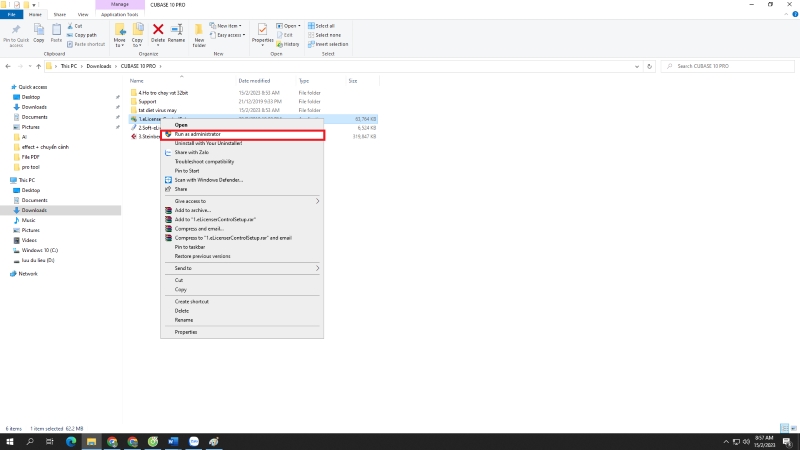The height and width of the screenshot is (450, 800).
Task: Open the ribbon Open dropdown
Action: [x=288, y=26]
